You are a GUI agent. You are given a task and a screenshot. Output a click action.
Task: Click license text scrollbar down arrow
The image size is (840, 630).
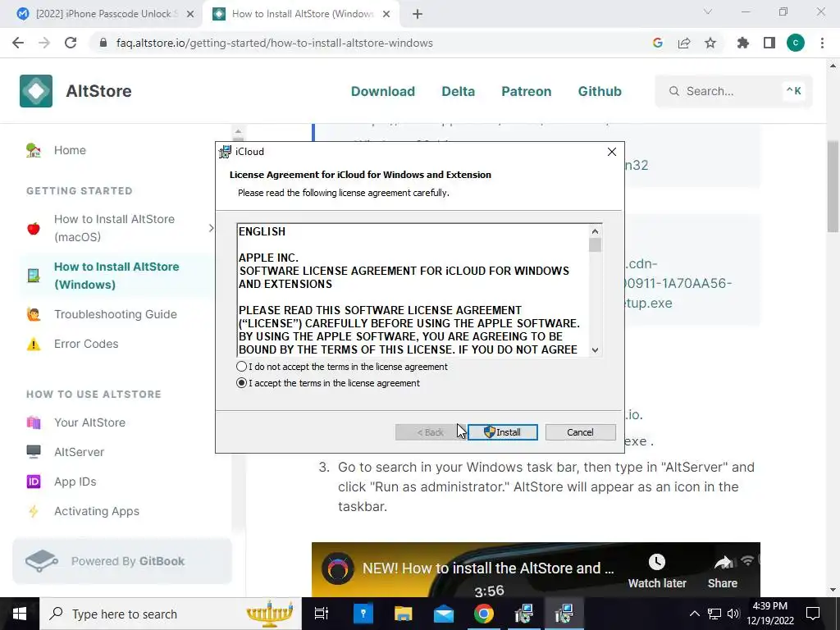596,349
